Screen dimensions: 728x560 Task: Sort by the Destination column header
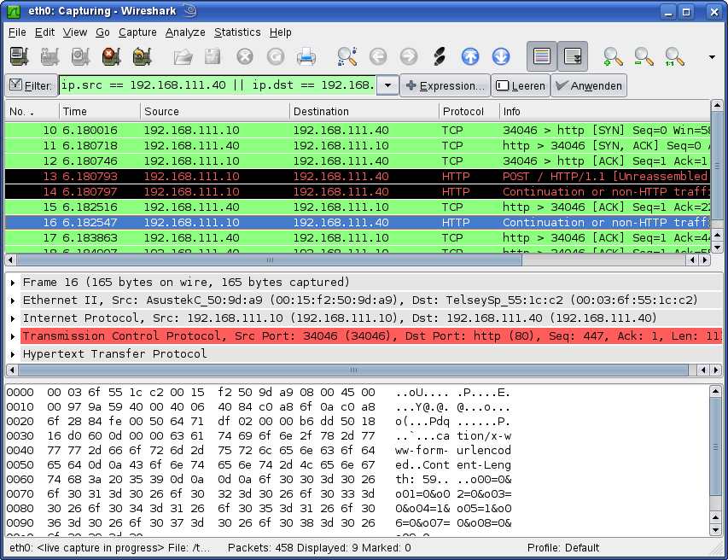[x=364, y=112]
